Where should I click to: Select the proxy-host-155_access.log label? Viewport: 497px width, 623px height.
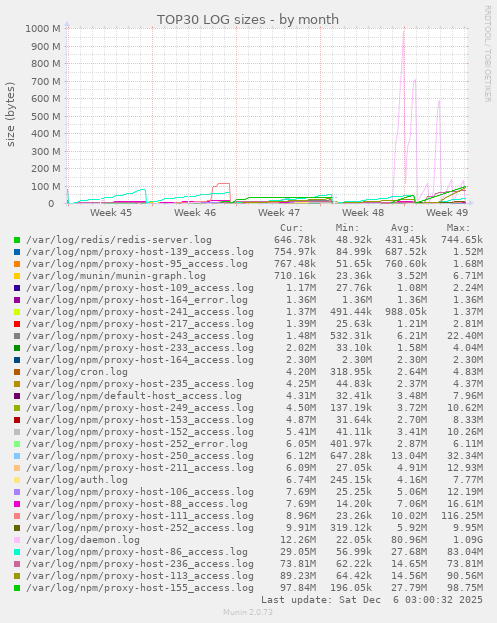point(140,588)
